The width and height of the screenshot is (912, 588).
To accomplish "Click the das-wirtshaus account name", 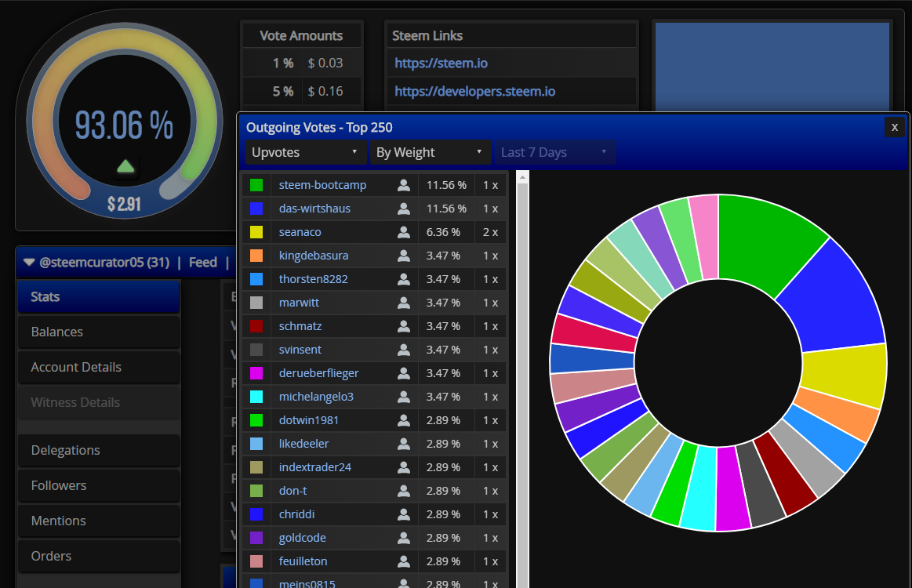I will 314,209.
